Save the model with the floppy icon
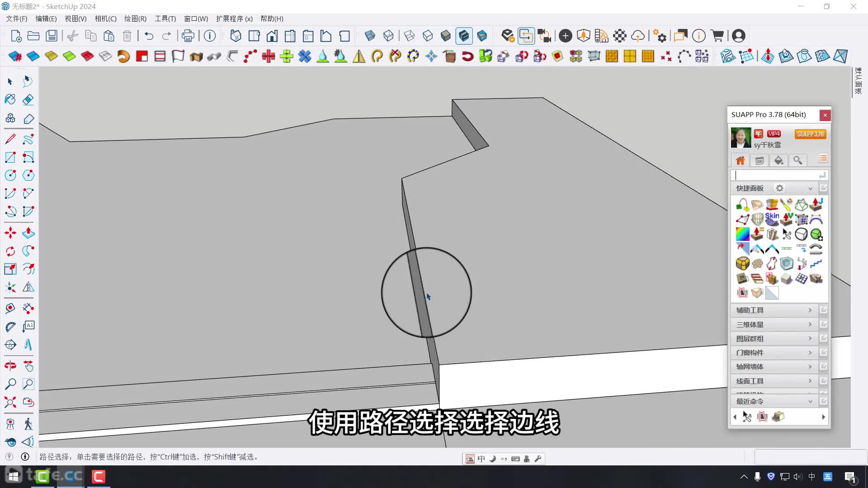Viewport: 868px width, 488px height. point(52,36)
